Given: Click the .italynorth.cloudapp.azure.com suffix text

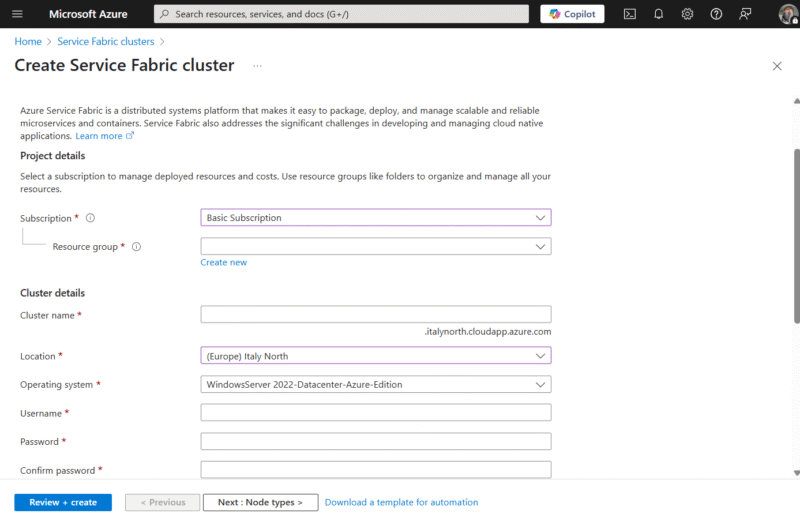Looking at the screenshot, I should (488, 332).
